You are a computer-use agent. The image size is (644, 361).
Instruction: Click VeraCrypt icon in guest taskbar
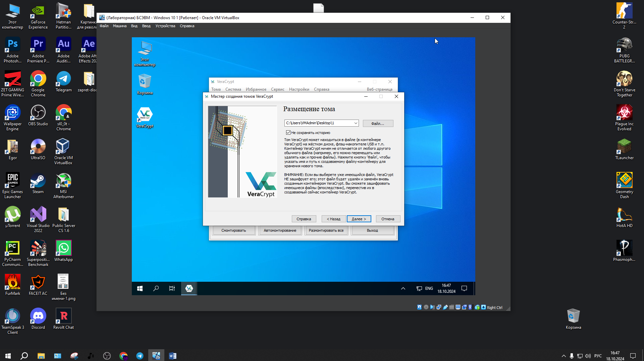[x=189, y=288]
